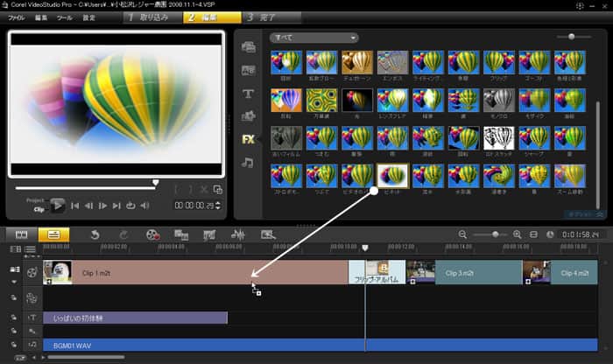Select the selected ビネット filter thumbnail
This screenshot has width=613, height=364.
[x=392, y=176]
